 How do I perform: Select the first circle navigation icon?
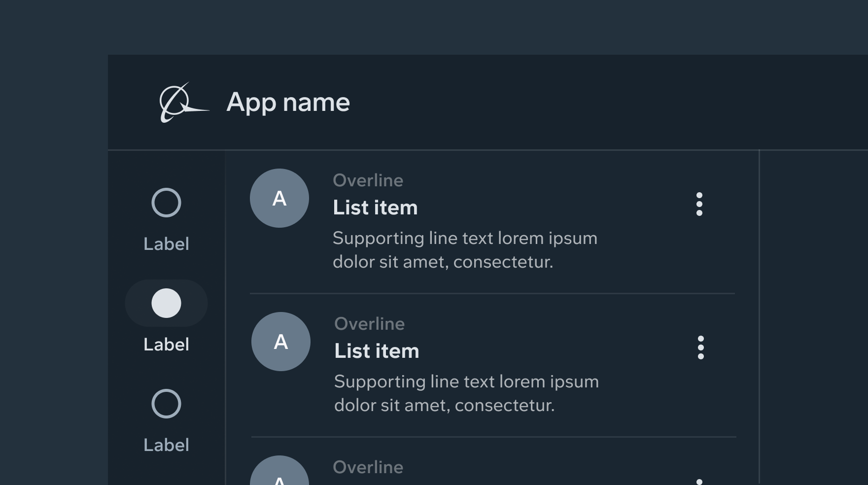click(166, 203)
